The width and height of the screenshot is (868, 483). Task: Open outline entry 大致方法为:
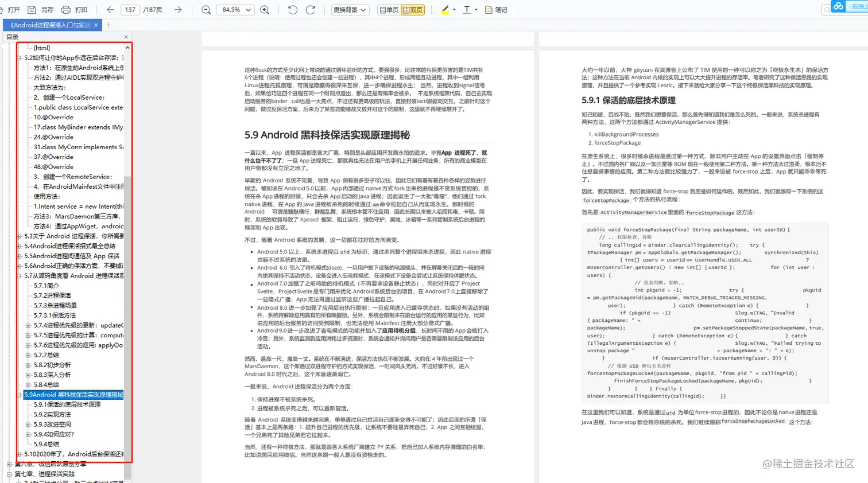(x=50, y=88)
